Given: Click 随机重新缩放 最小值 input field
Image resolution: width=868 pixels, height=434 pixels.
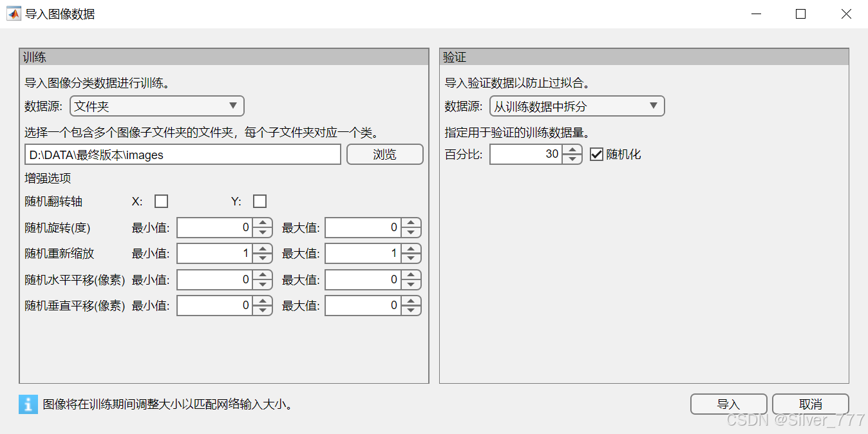Looking at the screenshot, I should [214, 254].
